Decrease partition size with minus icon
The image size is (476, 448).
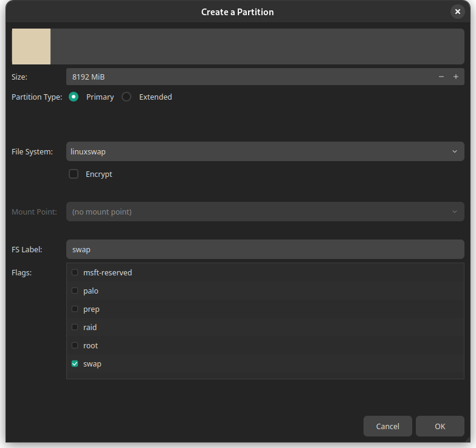(x=441, y=77)
